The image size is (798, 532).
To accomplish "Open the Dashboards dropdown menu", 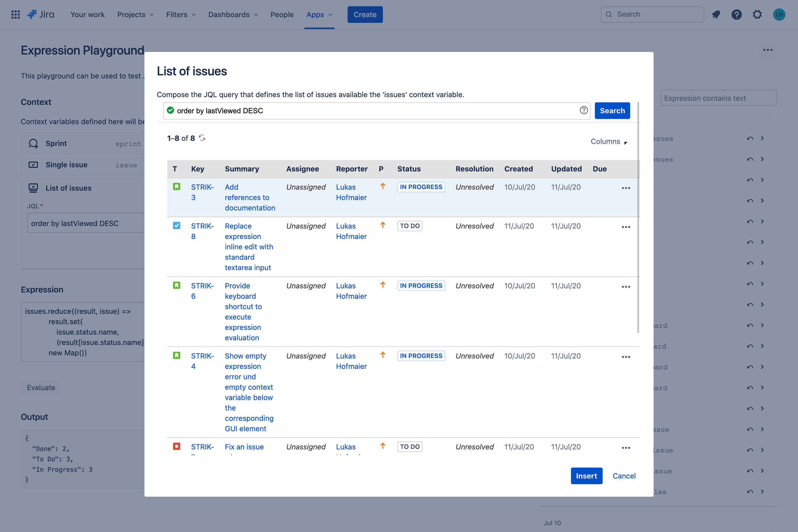I will tap(233, 15).
